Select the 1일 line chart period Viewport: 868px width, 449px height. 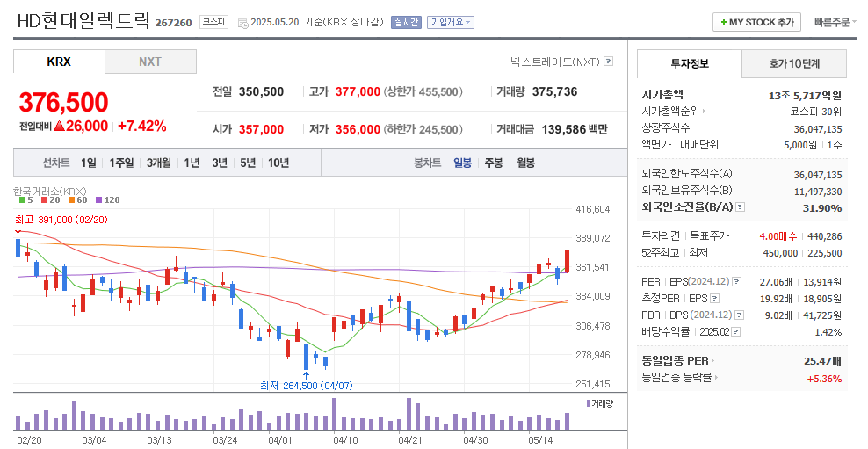point(88,163)
